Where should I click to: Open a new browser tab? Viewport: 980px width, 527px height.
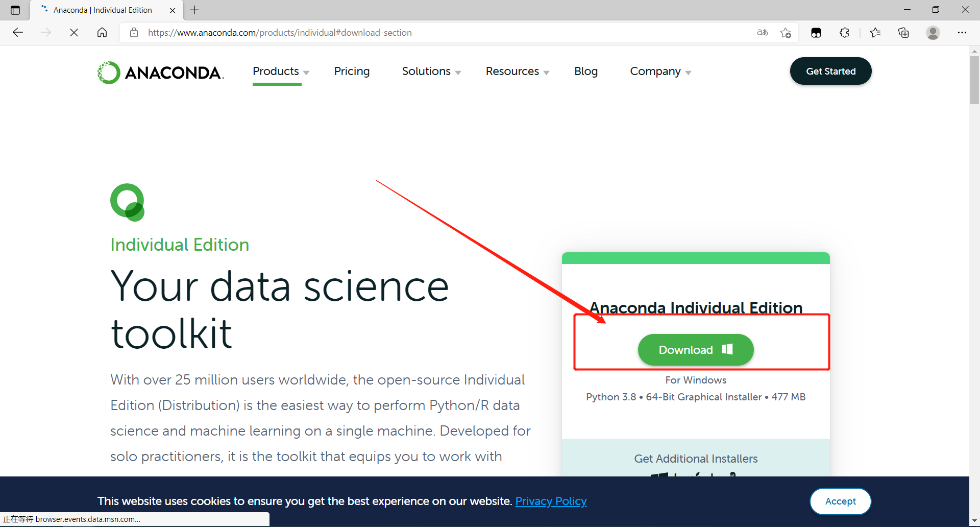194,10
